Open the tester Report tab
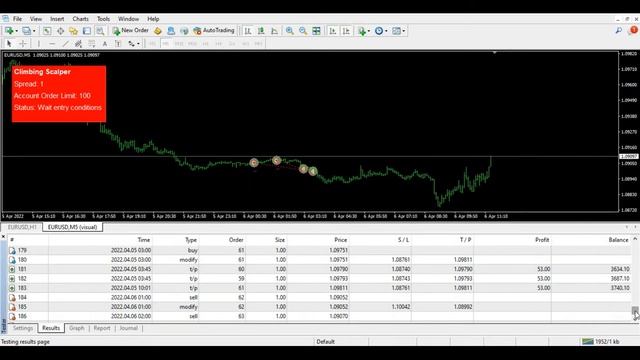 (x=102, y=328)
